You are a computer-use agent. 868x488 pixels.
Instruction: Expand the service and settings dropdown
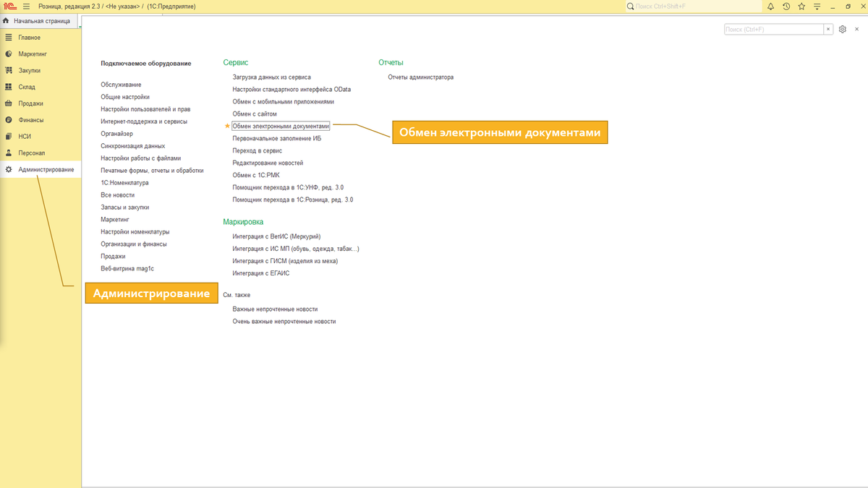pos(817,7)
